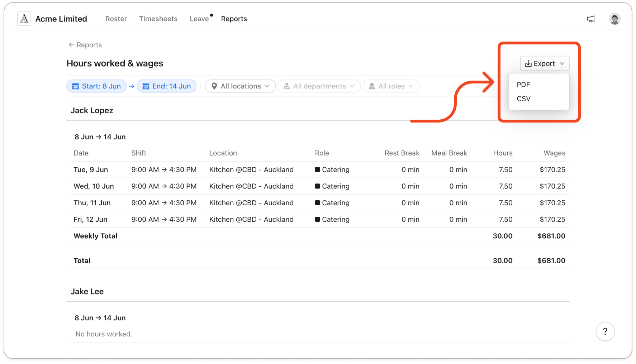This screenshot has height=364, width=636.
Task: Go to the Roster tab
Action: (116, 19)
